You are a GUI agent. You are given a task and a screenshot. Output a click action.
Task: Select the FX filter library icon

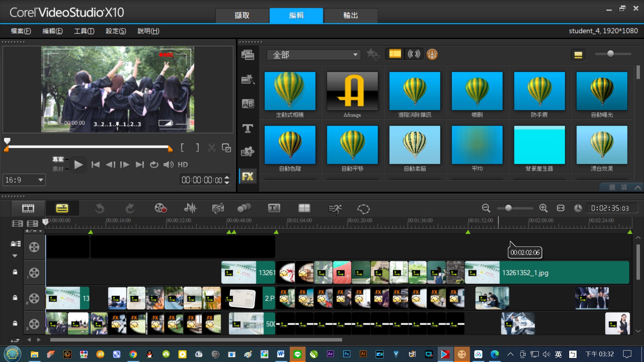click(248, 176)
